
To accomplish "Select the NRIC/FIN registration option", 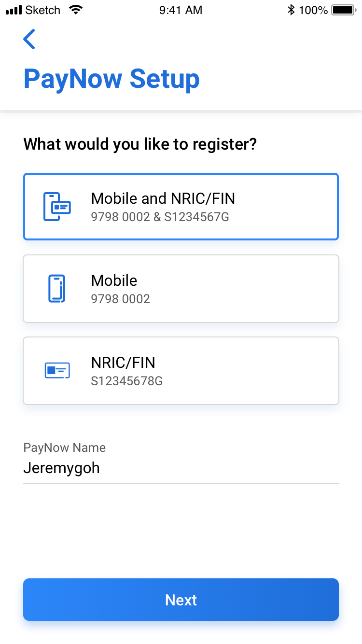I will [181, 371].
